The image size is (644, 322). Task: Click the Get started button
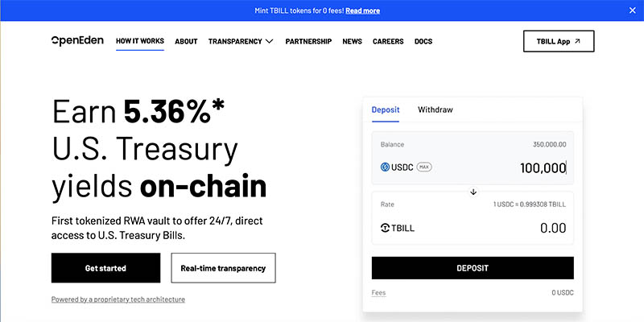click(x=105, y=268)
